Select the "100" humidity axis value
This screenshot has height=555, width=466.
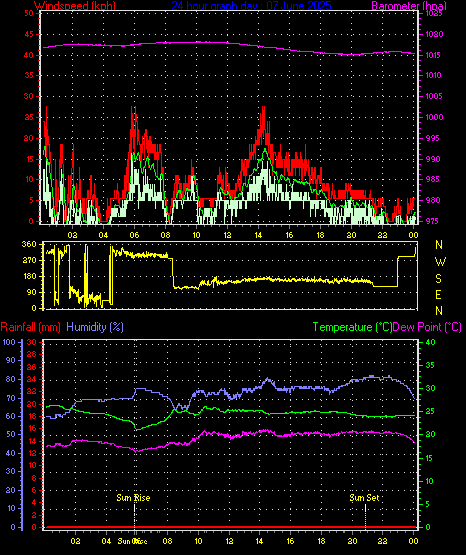(9, 342)
